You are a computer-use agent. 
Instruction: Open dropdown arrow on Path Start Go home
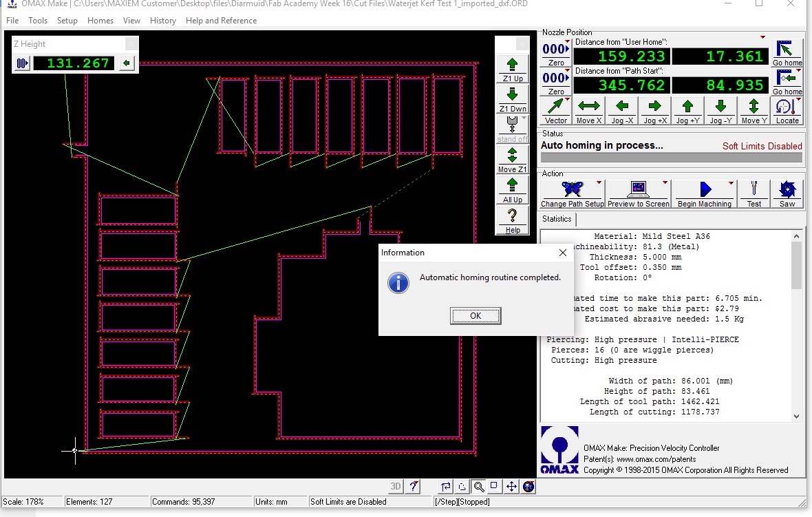[x=798, y=71]
